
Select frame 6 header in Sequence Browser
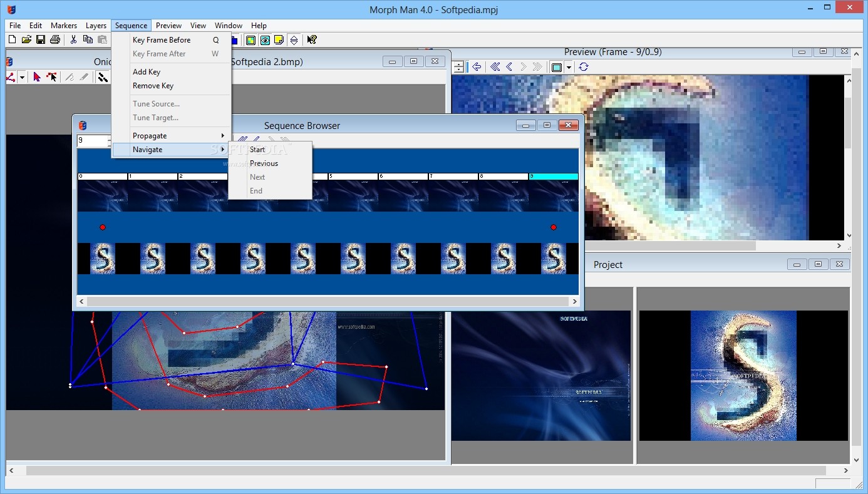pyautogui.click(x=403, y=177)
